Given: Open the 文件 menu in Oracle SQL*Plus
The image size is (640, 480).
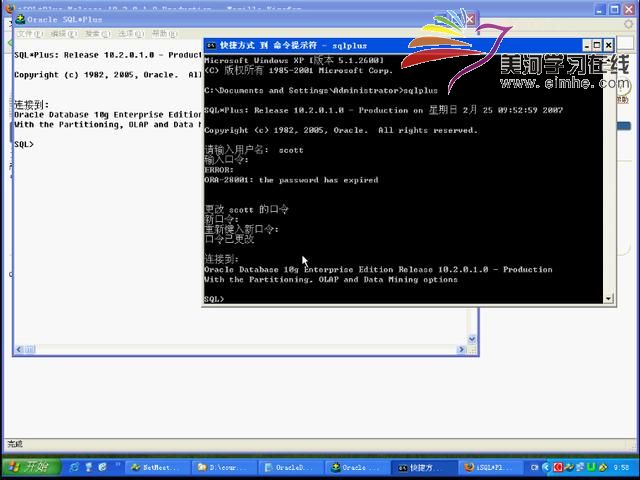Looking at the screenshot, I should point(30,34).
